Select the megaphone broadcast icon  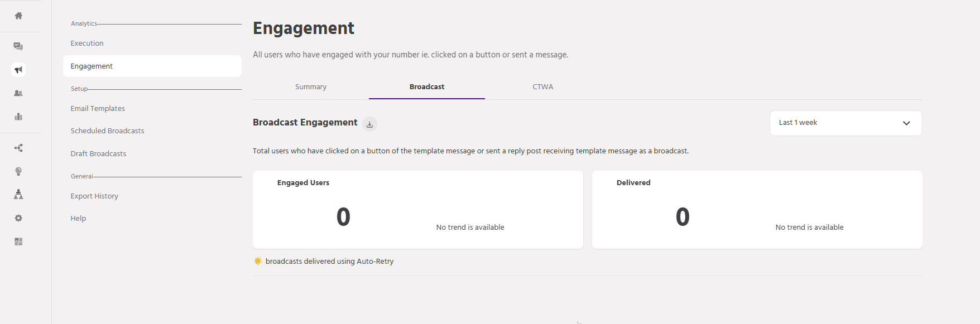coord(18,70)
